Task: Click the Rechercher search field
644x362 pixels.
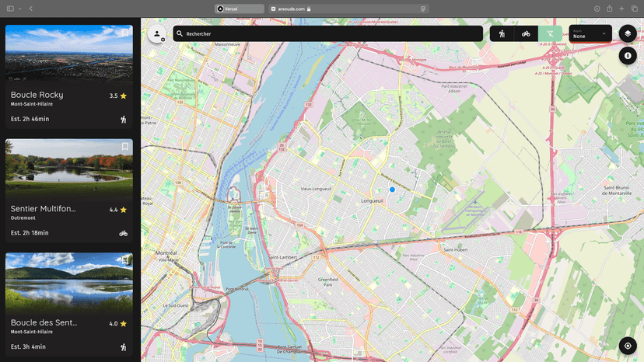Action: (327, 33)
